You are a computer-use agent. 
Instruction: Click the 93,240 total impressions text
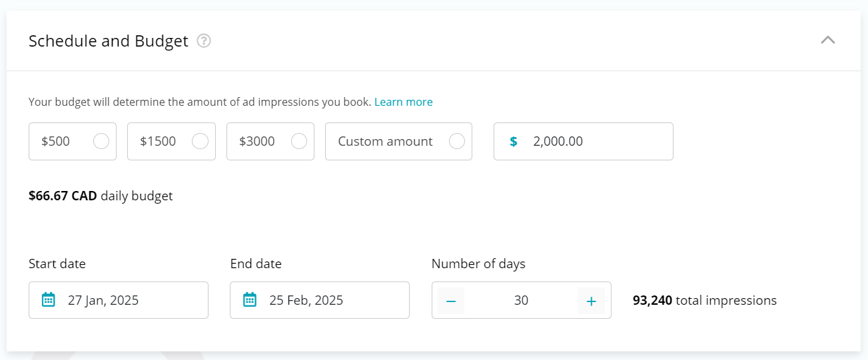(x=705, y=300)
